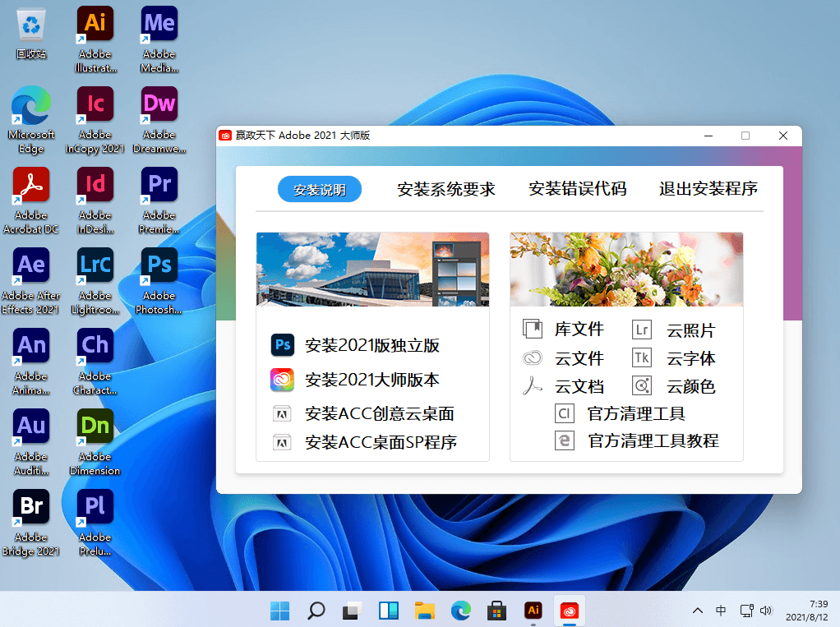Click the library icon beside 库文件

pyautogui.click(x=533, y=329)
